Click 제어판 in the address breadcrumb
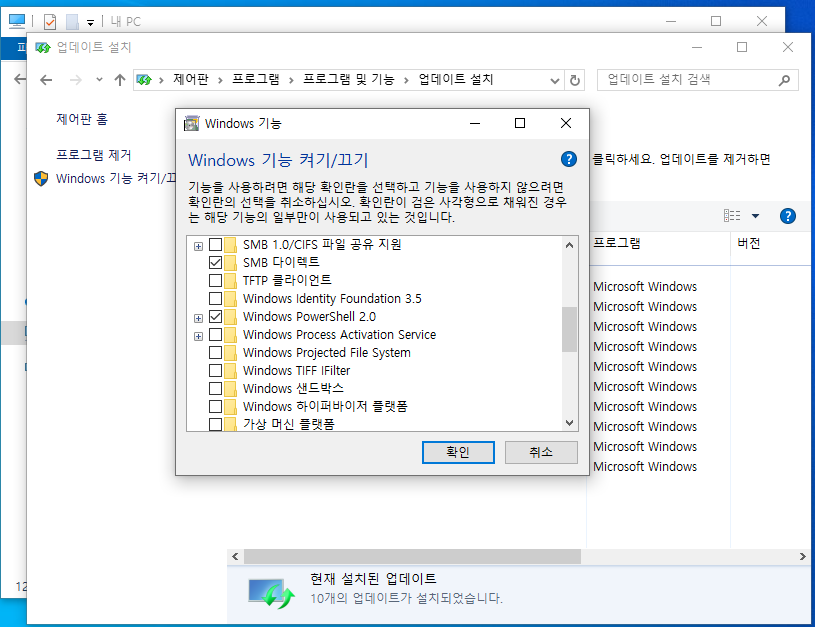 [191, 80]
